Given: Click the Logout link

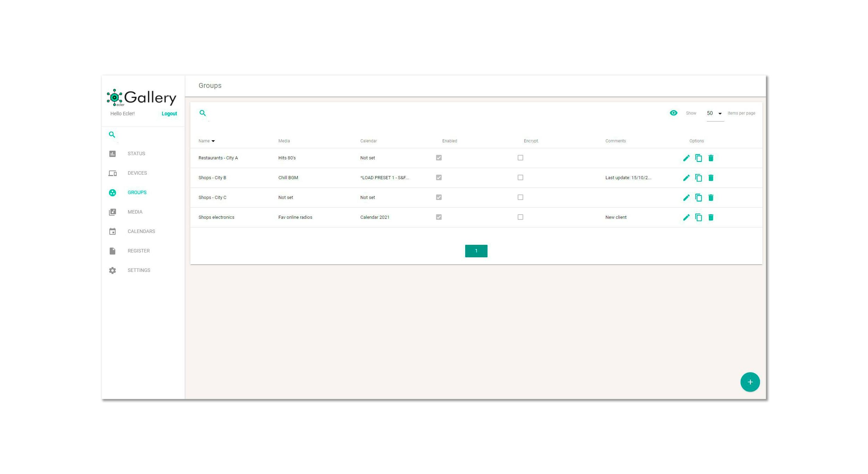Looking at the screenshot, I should (169, 114).
